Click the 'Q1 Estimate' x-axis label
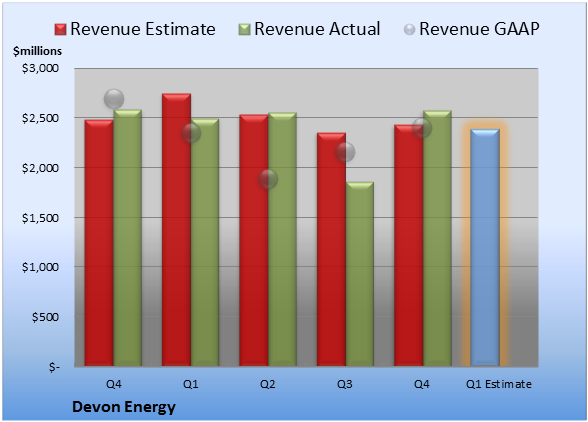The height and width of the screenshot is (422, 588). click(x=499, y=384)
